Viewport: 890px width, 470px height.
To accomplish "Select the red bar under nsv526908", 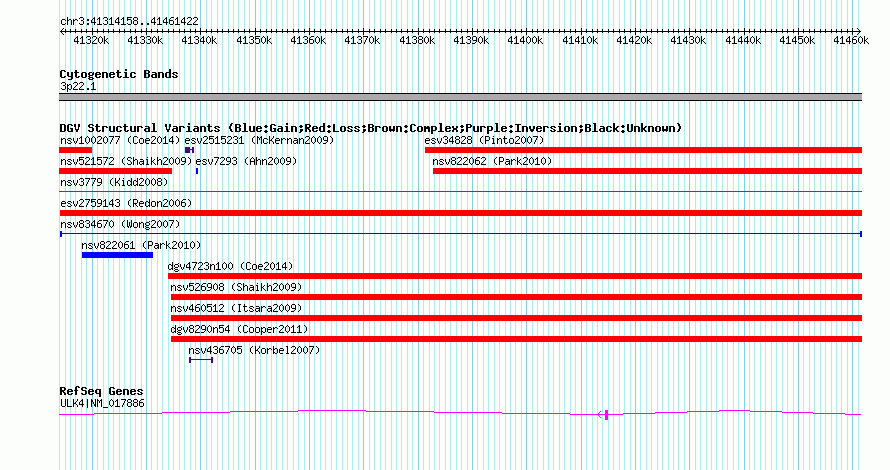I will point(517,297).
